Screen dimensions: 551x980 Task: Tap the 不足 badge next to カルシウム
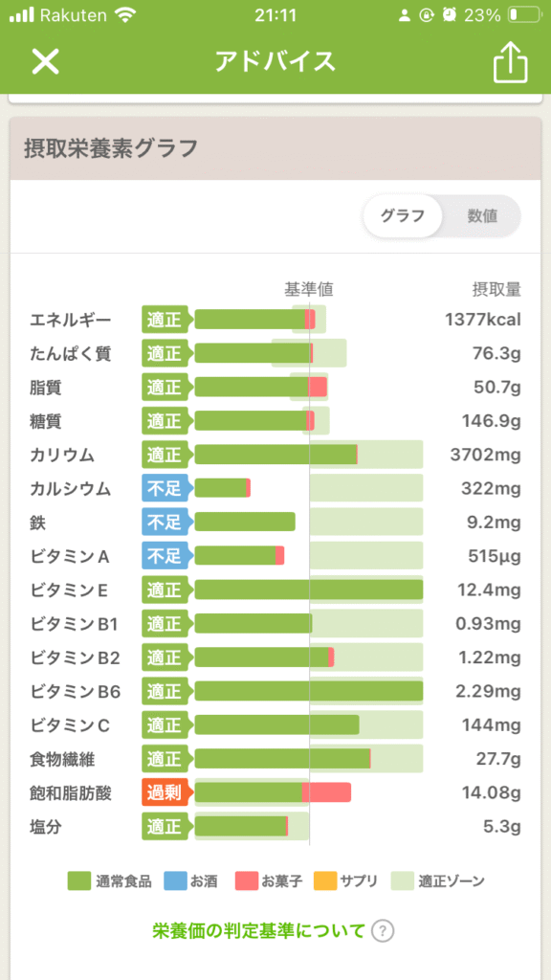(165, 488)
